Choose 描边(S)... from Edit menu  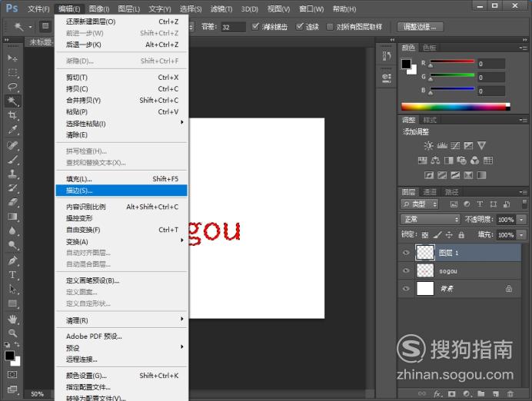pos(121,191)
